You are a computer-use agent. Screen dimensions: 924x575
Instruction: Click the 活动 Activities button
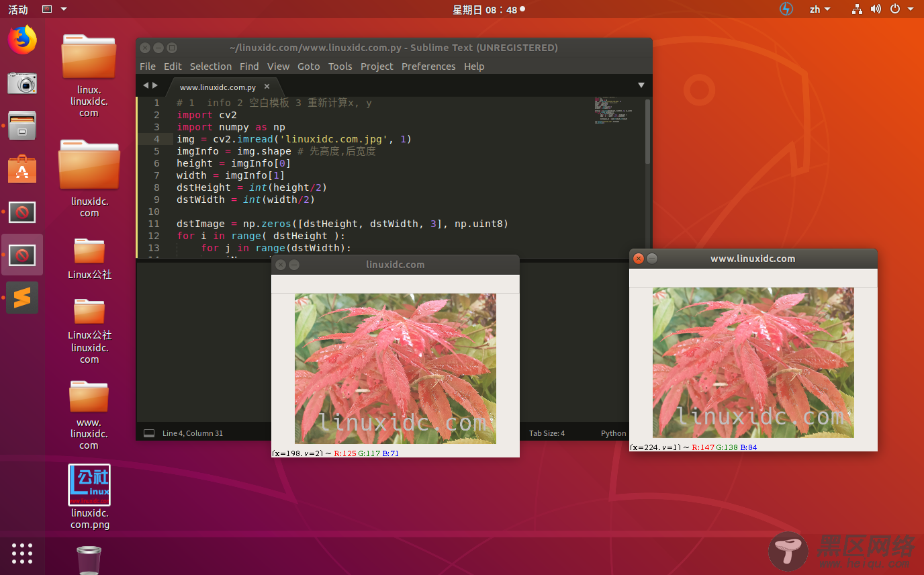18,9
